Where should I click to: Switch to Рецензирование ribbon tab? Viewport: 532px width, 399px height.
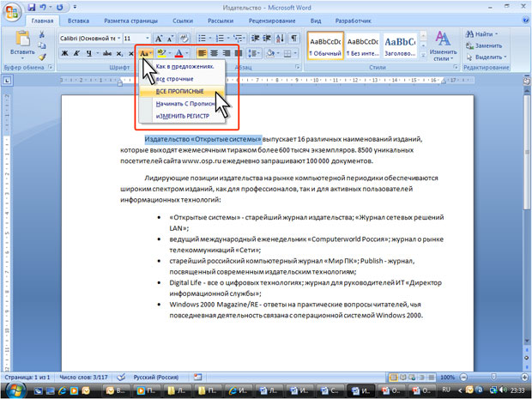(272, 21)
